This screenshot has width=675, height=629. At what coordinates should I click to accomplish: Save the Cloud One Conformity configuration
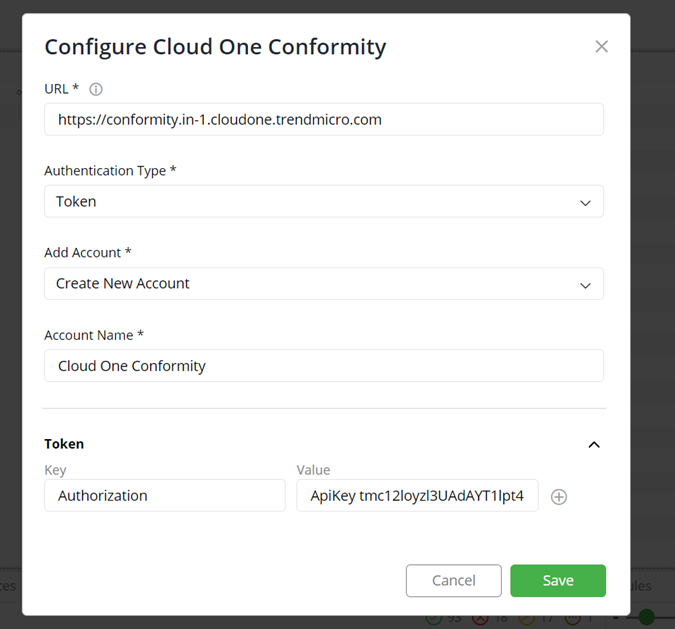(558, 580)
